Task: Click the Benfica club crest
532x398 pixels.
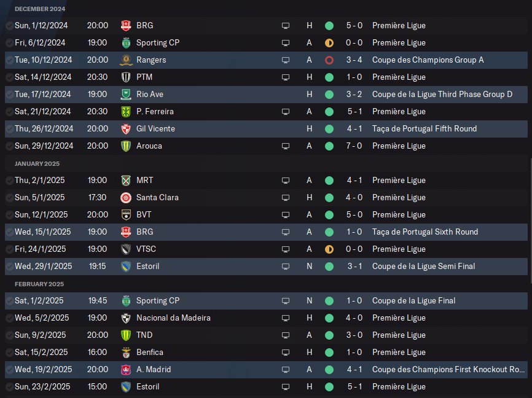Action: pyautogui.click(x=125, y=353)
